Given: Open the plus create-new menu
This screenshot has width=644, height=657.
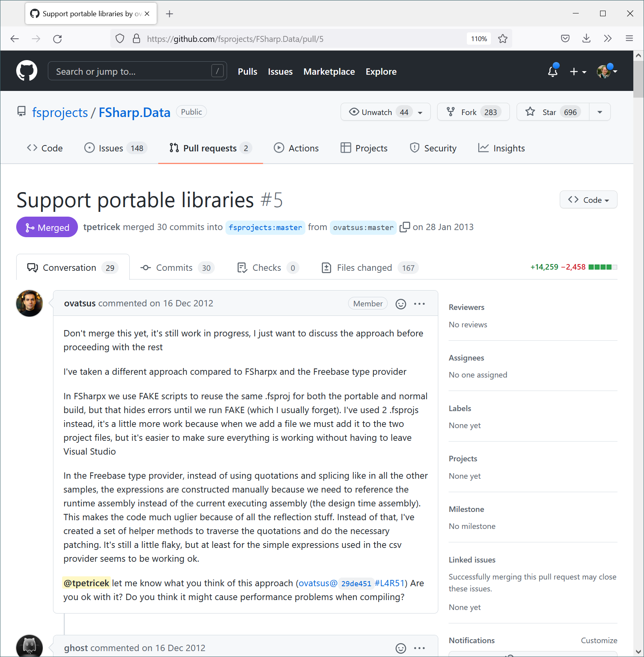Looking at the screenshot, I should (578, 72).
